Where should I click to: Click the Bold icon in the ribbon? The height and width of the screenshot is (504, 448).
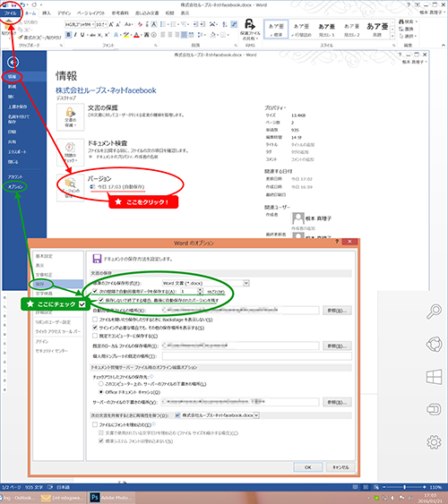click(68, 34)
